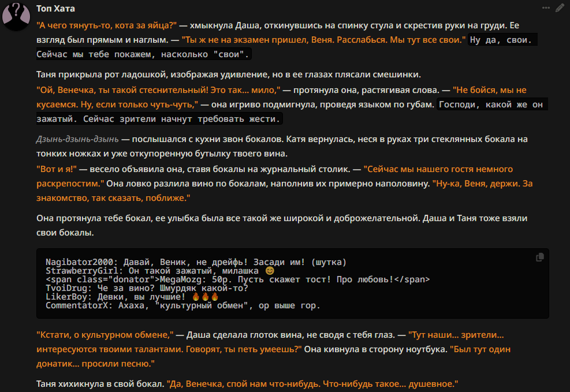Click quote "Вот и я!"
This screenshot has height=392, width=570.
pyautogui.click(x=57, y=169)
